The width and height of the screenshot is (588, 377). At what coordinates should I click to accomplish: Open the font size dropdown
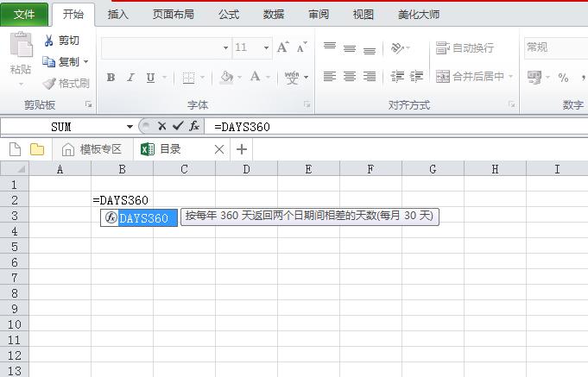tap(266, 48)
